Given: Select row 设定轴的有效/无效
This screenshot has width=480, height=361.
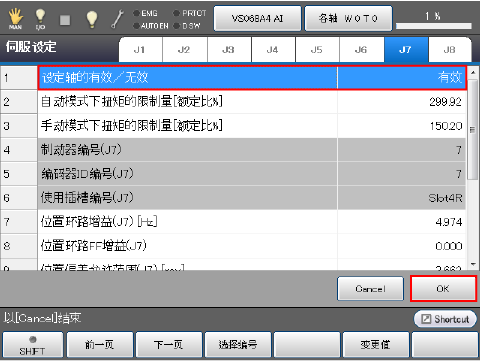Looking at the screenshot, I should 252,78.
